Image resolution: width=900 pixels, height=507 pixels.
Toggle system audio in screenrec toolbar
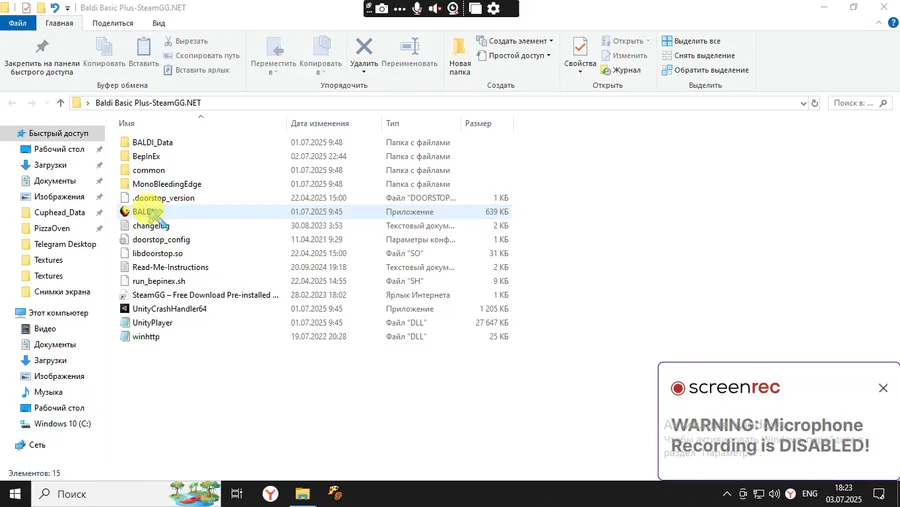[435, 8]
